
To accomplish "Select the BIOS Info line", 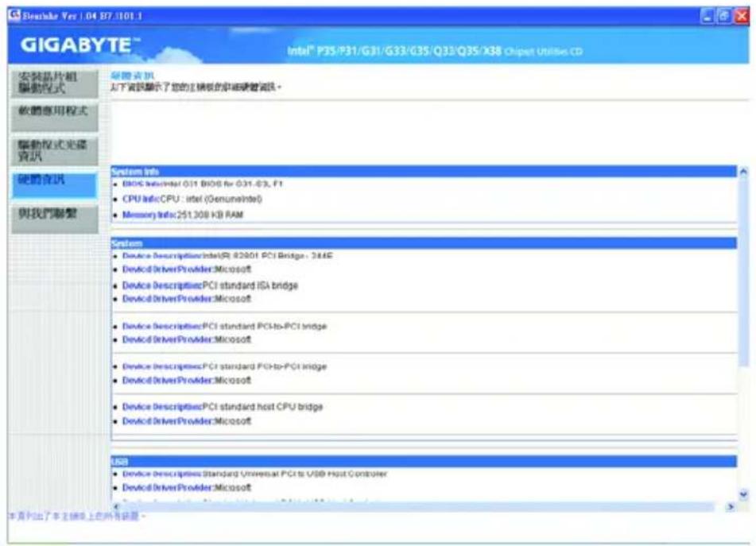I will tap(203, 184).
